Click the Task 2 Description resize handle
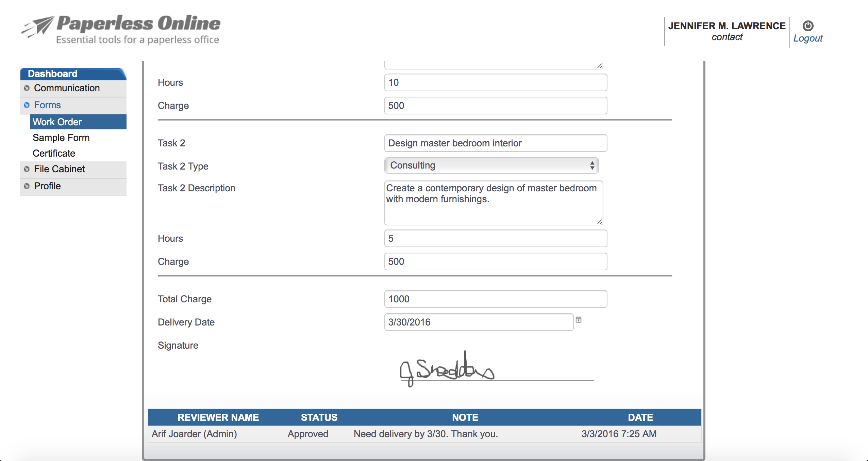 click(x=600, y=222)
